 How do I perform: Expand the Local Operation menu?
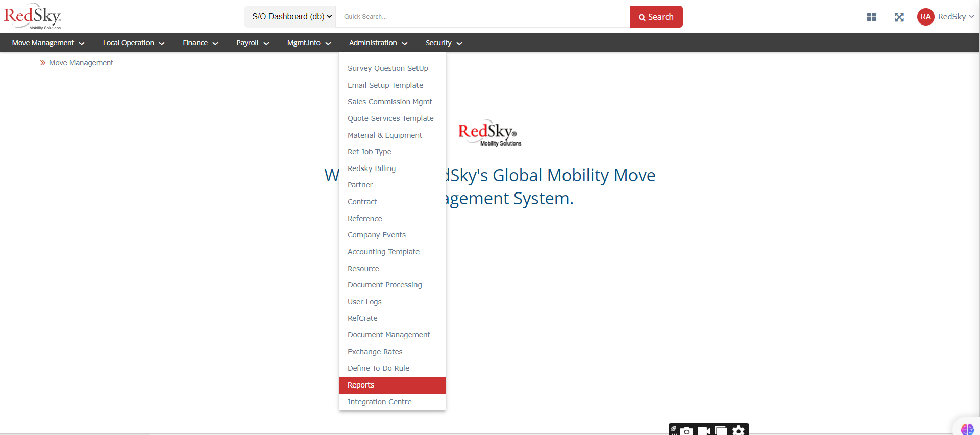click(x=133, y=43)
